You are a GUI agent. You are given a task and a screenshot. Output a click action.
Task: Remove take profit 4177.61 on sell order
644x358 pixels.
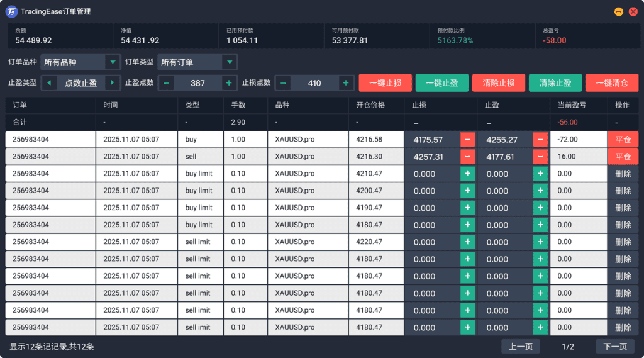(540, 157)
